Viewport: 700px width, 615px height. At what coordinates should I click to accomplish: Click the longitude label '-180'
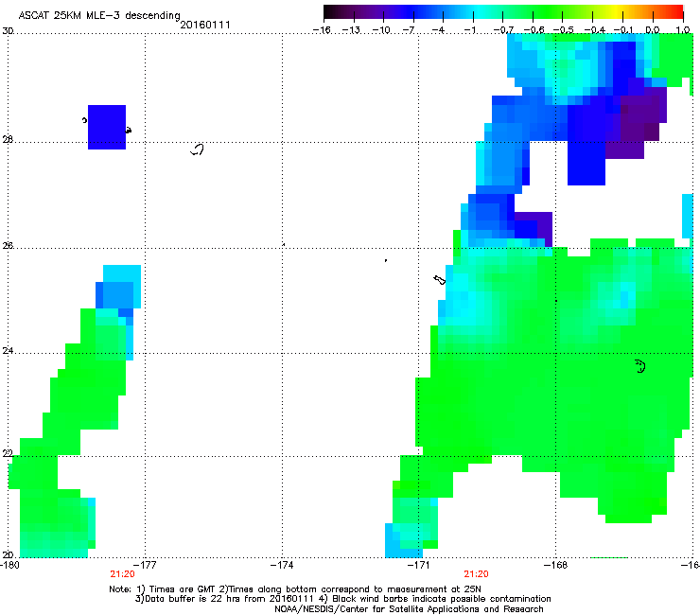point(9,565)
